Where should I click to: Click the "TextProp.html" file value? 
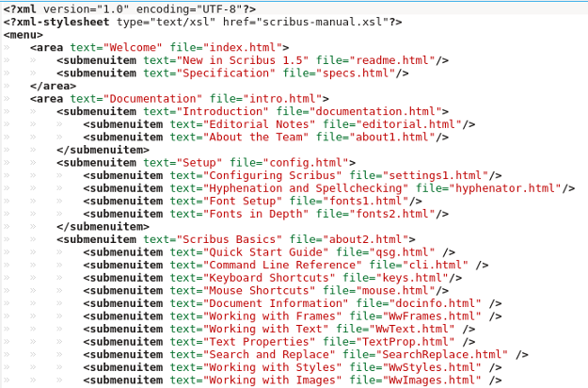point(405,342)
